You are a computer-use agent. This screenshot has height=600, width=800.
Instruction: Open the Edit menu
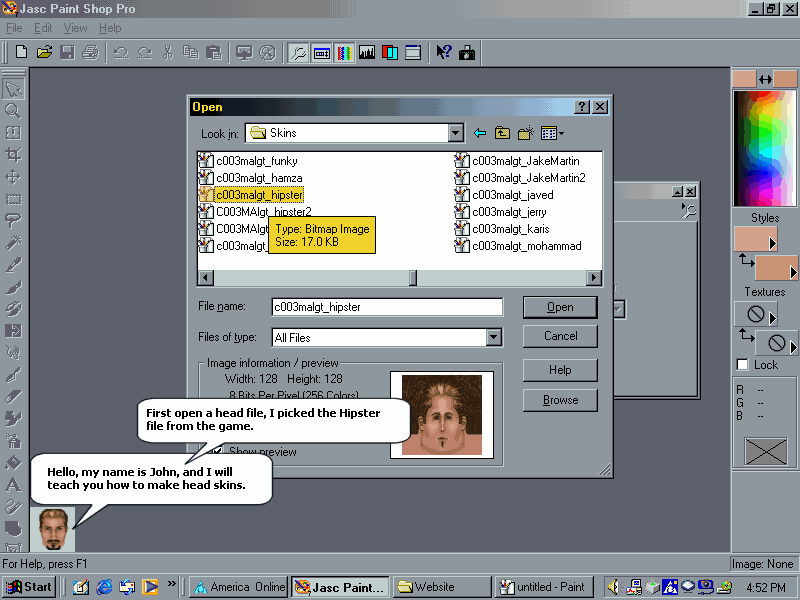43,28
